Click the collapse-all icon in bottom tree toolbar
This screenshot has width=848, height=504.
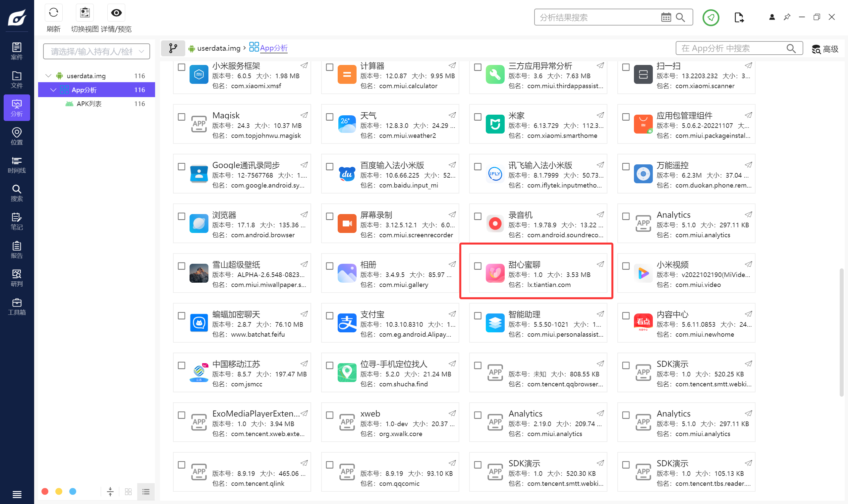pos(110,491)
